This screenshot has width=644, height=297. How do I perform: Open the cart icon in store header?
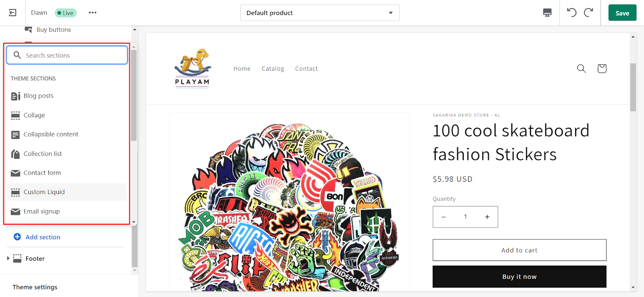601,68
